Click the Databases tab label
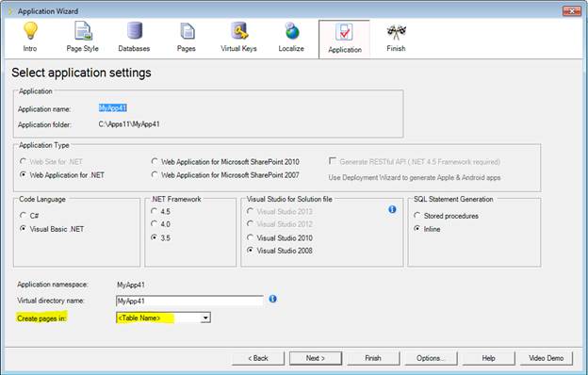Image resolution: width=588 pixels, height=375 pixels. (134, 48)
